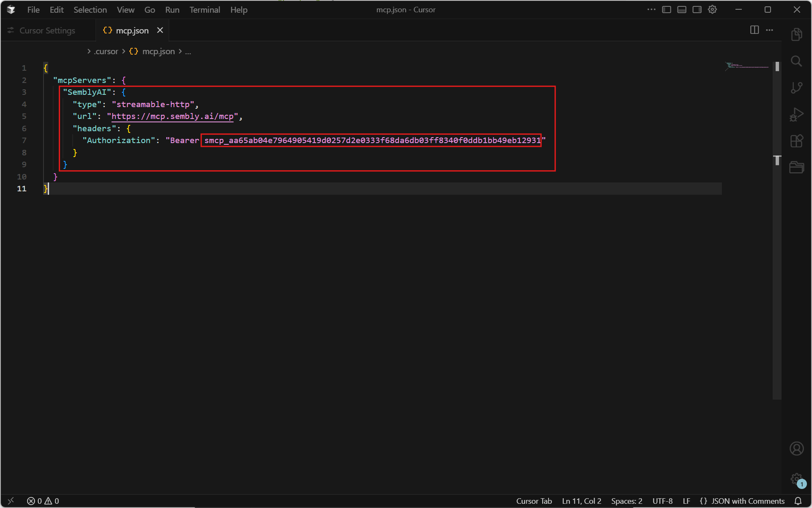
Task: Click the notifications bell in status bar
Action: 798,501
